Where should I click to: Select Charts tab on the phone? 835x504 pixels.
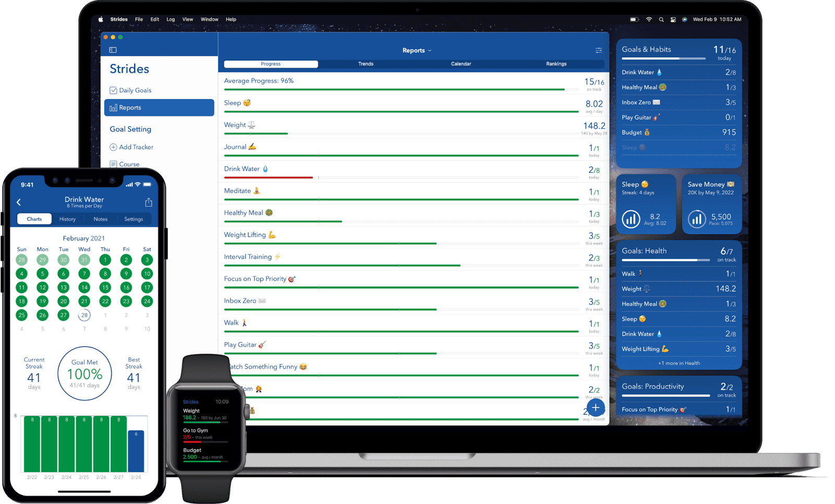click(34, 219)
